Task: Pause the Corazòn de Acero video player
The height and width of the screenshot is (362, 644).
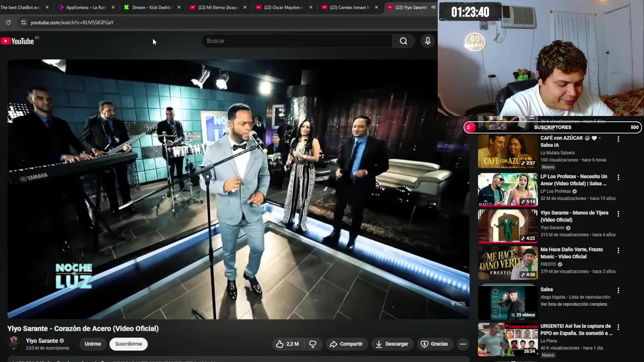Action: (238, 189)
